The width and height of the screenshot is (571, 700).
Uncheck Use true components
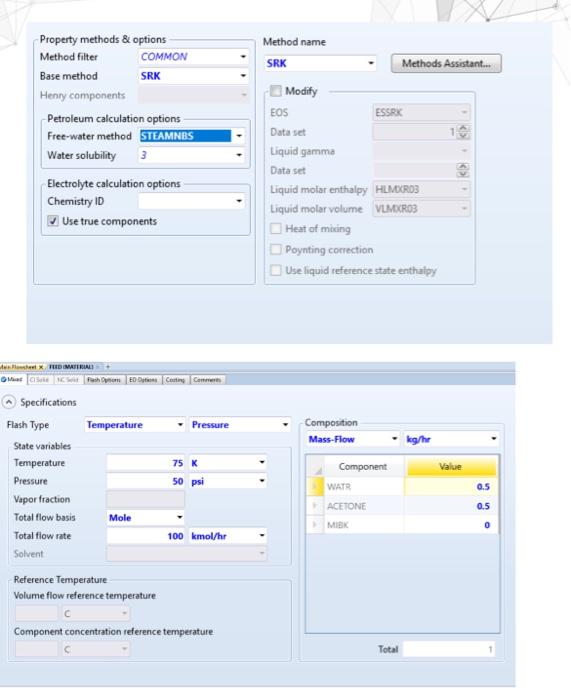tap(53, 221)
